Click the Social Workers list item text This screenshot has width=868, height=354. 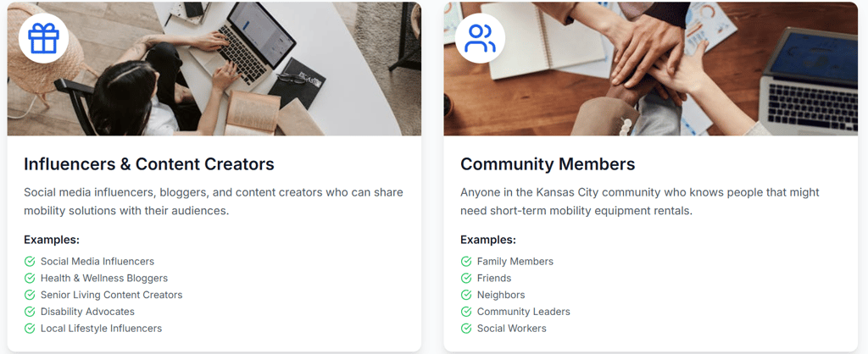tap(511, 328)
